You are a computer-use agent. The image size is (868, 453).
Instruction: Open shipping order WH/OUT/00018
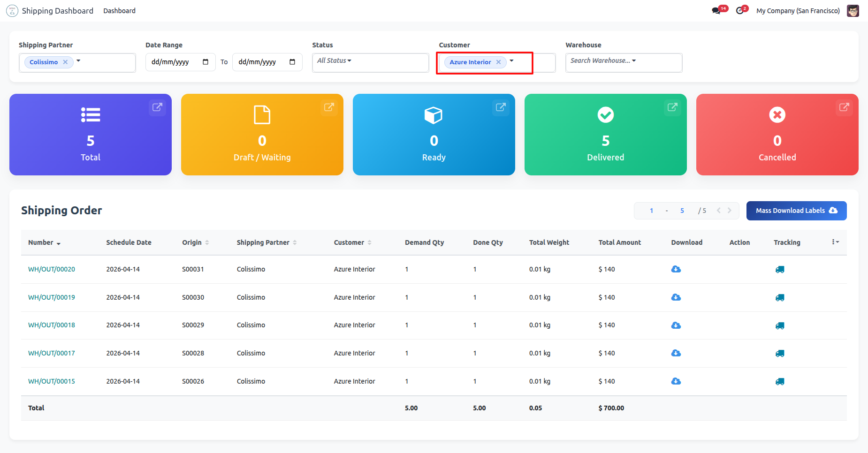(52, 325)
